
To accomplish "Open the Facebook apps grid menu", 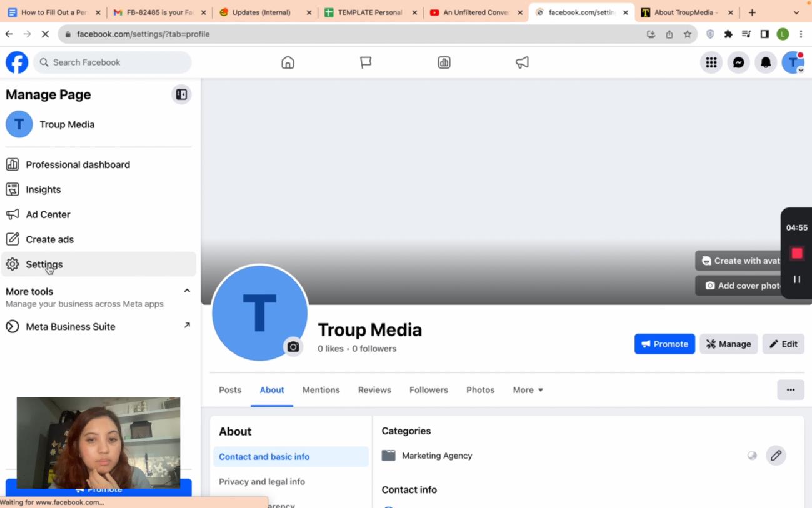I will tap(711, 62).
